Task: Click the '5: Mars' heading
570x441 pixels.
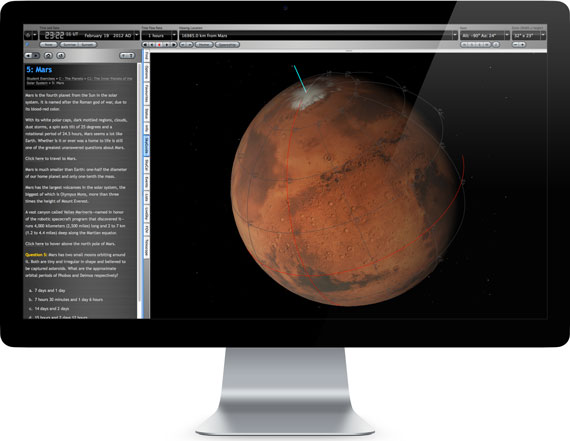Action: (x=39, y=69)
